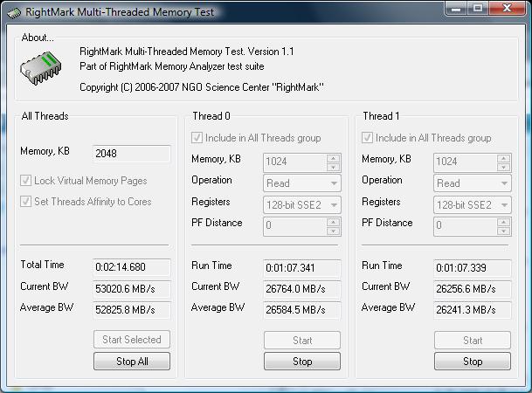Image resolution: width=532 pixels, height=393 pixels.
Task: Decrease Thread 1 PF Distance with down arrow
Action: [x=503, y=231]
